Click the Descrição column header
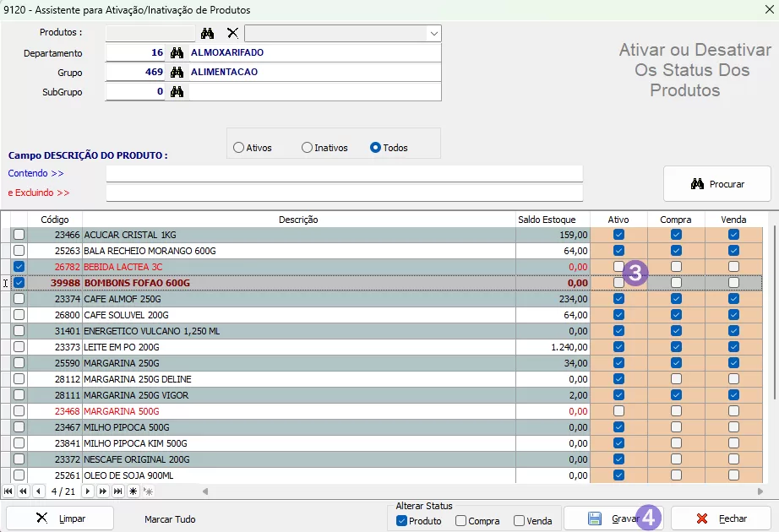Viewport: 779px width, 532px height. [298, 220]
